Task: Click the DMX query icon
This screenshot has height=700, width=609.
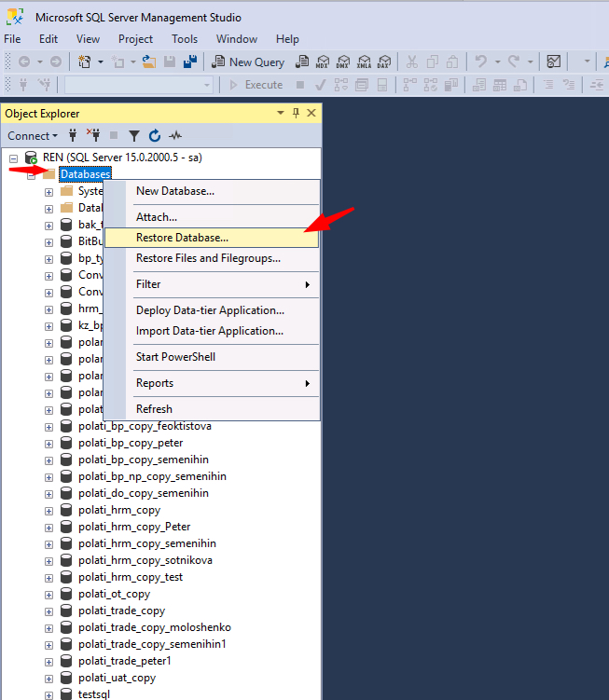Action: 342,62
